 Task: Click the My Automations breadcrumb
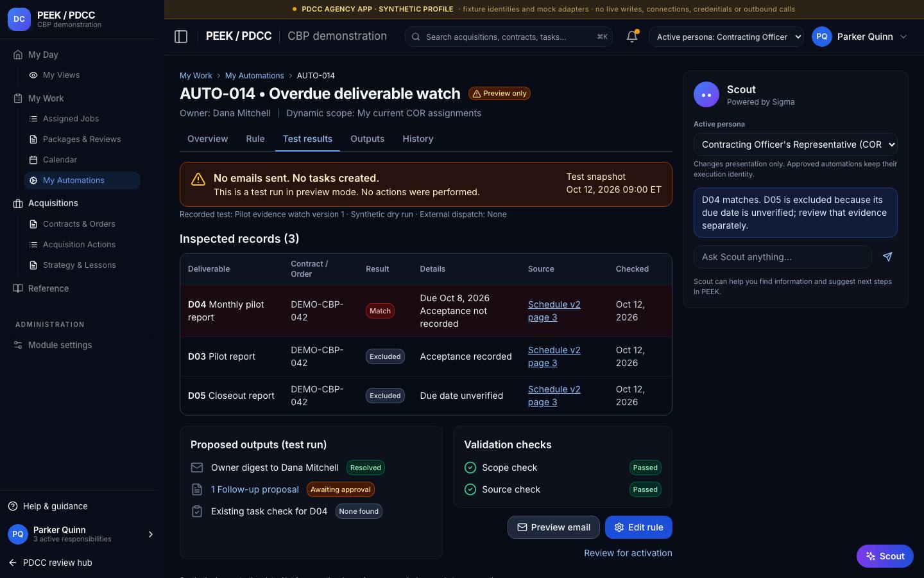click(x=254, y=76)
